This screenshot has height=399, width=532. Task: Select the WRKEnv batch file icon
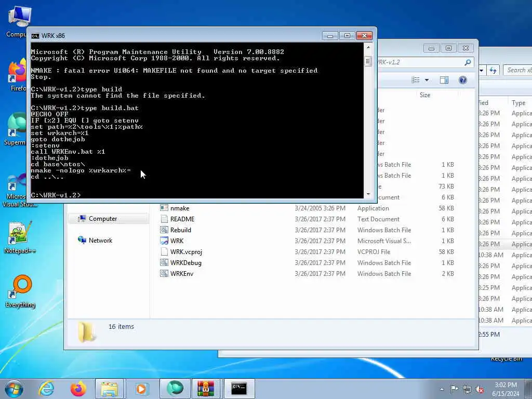164,273
